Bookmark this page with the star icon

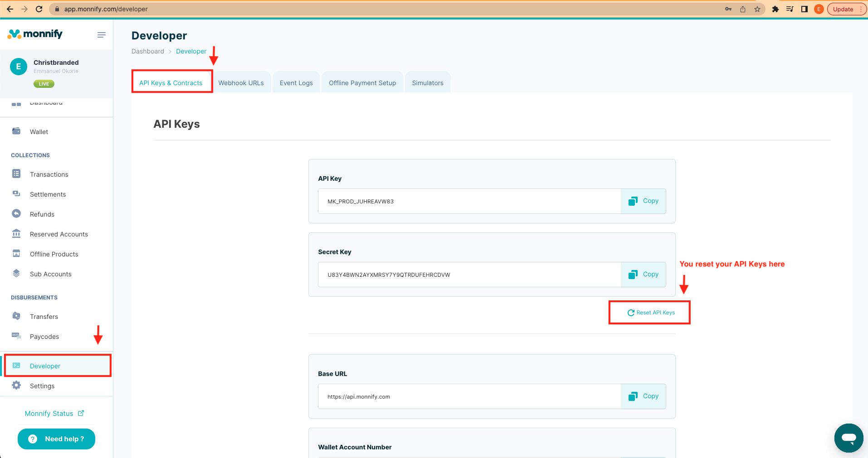[x=757, y=9]
